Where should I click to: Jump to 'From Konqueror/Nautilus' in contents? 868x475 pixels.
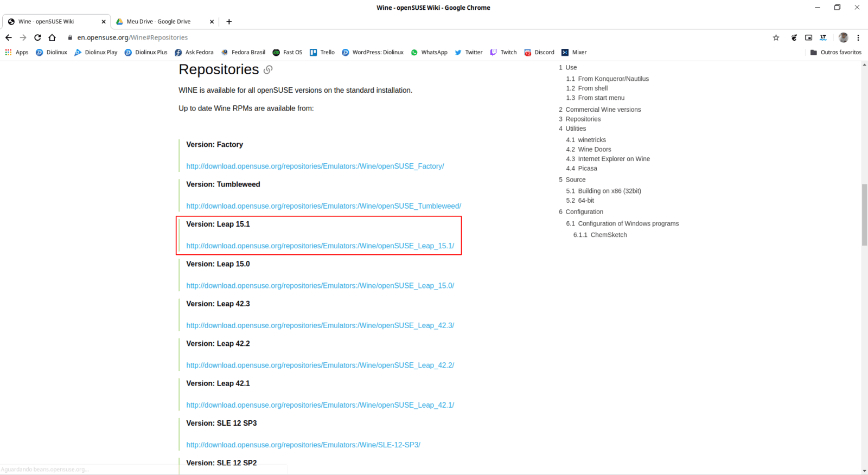pyautogui.click(x=608, y=79)
